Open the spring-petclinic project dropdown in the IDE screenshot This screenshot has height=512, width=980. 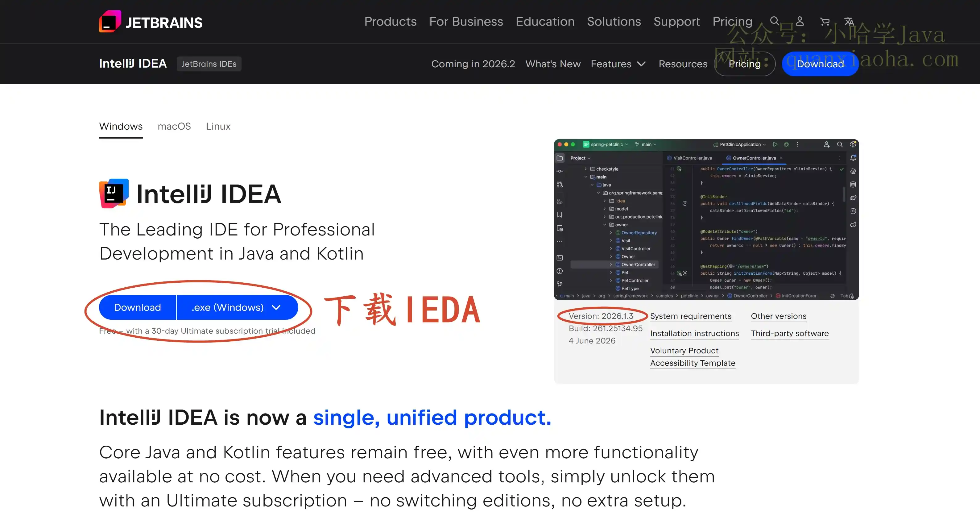(606, 144)
